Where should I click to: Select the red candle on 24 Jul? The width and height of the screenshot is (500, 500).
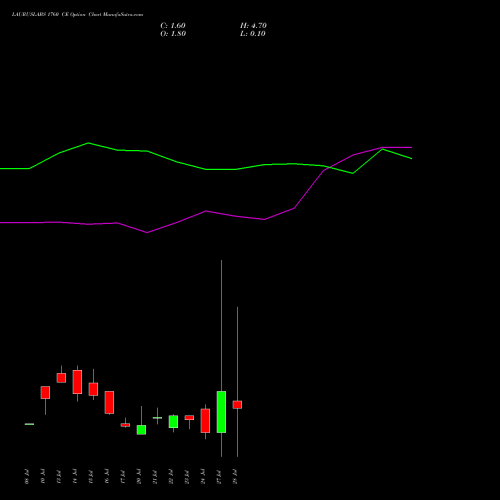click(205, 421)
